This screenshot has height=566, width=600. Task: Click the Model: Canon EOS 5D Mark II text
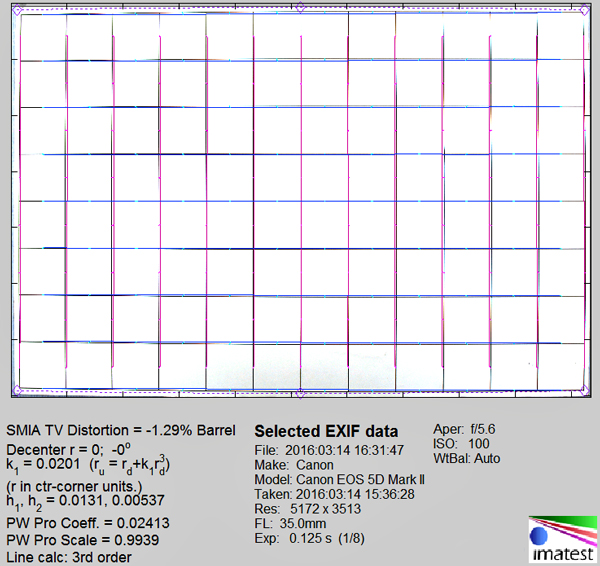[340, 479]
